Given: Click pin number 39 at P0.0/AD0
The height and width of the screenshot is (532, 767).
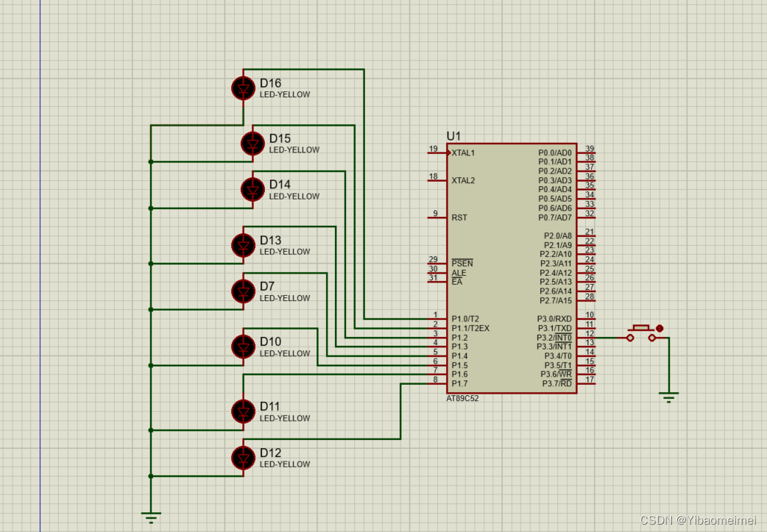Looking at the screenshot, I should pos(590,149).
